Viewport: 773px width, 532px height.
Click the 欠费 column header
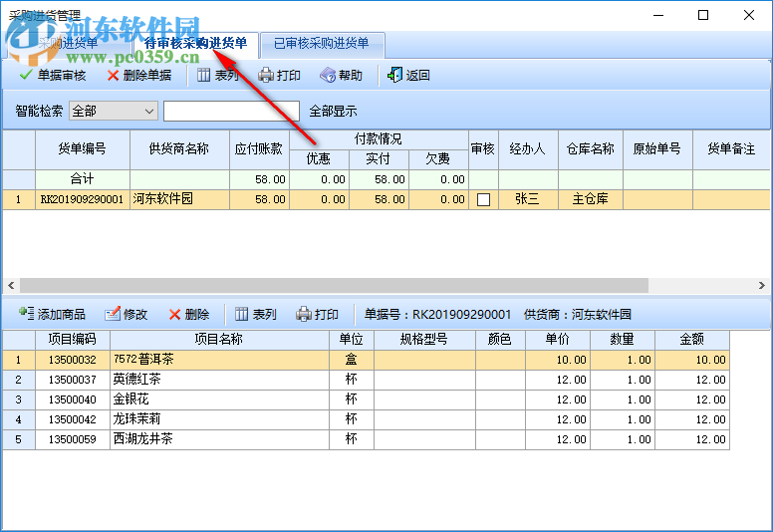(438, 159)
